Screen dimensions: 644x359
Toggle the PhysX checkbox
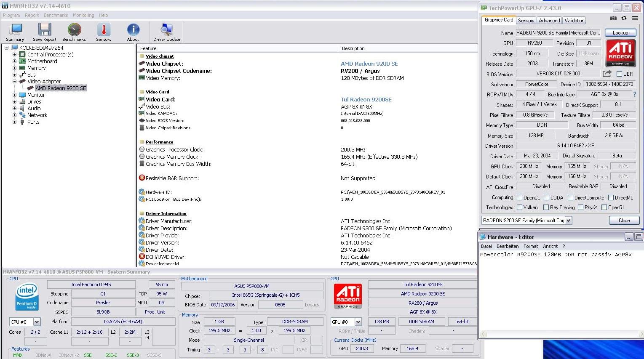pos(580,207)
